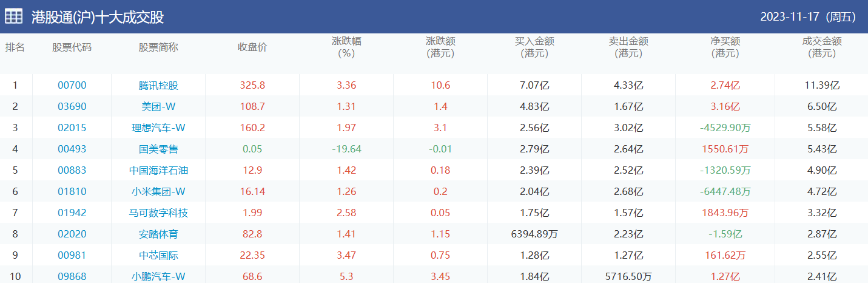The height and width of the screenshot is (283, 868).
Task: Open 国美零售 stock details
Action: pos(158,149)
